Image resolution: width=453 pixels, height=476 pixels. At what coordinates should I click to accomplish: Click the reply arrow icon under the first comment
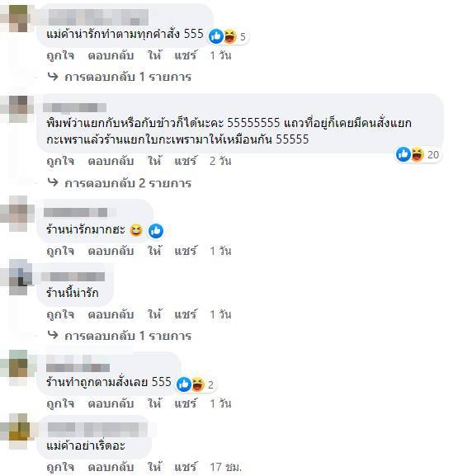pyautogui.click(x=53, y=77)
